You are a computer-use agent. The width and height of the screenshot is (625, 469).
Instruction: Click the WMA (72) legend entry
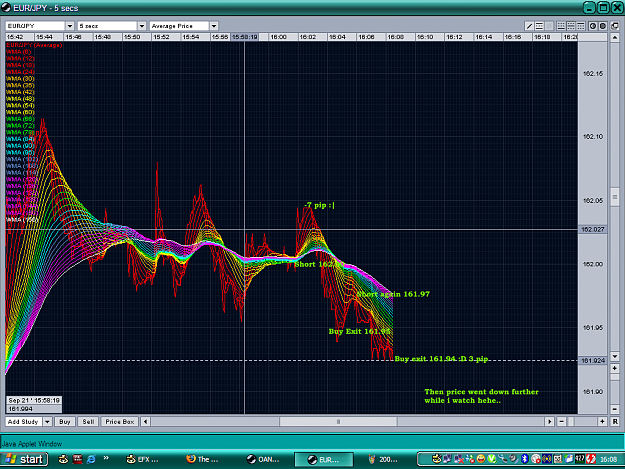[x=20, y=126]
